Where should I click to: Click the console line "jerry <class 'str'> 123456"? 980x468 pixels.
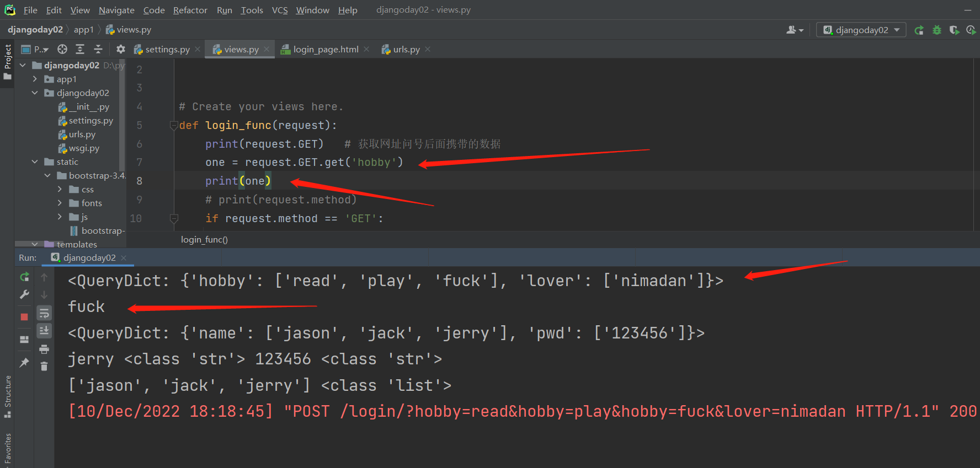click(255, 359)
